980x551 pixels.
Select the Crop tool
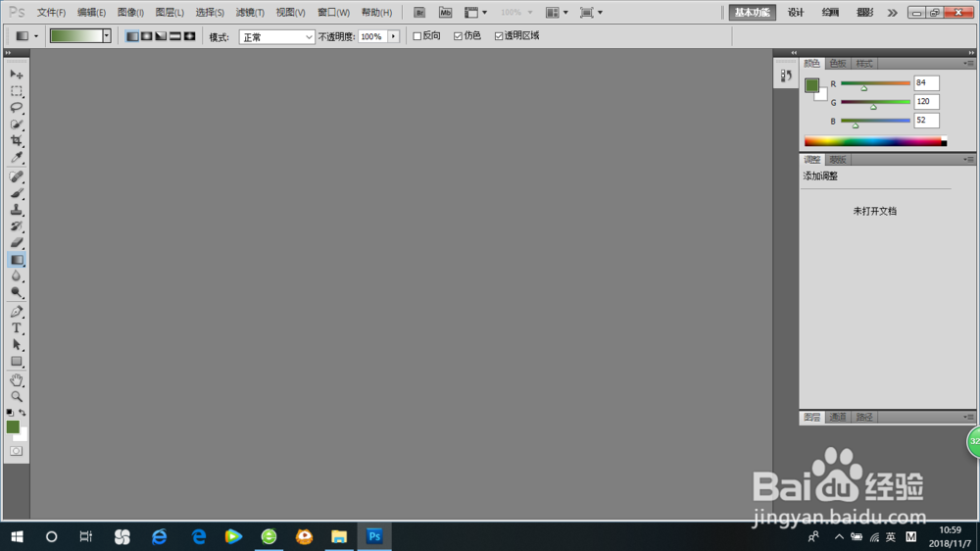coord(17,141)
